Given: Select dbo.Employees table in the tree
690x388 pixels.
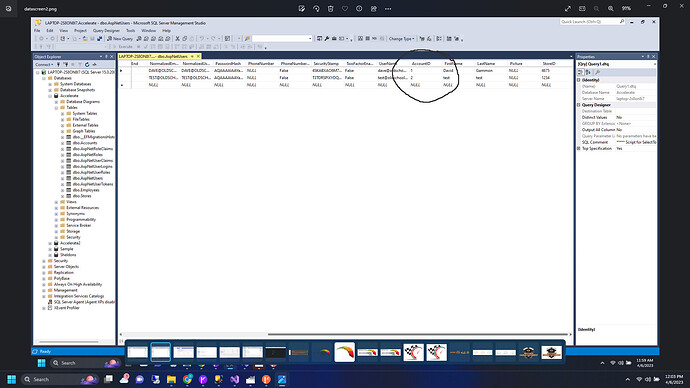Looking at the screenshot, I should click(86, 190).
